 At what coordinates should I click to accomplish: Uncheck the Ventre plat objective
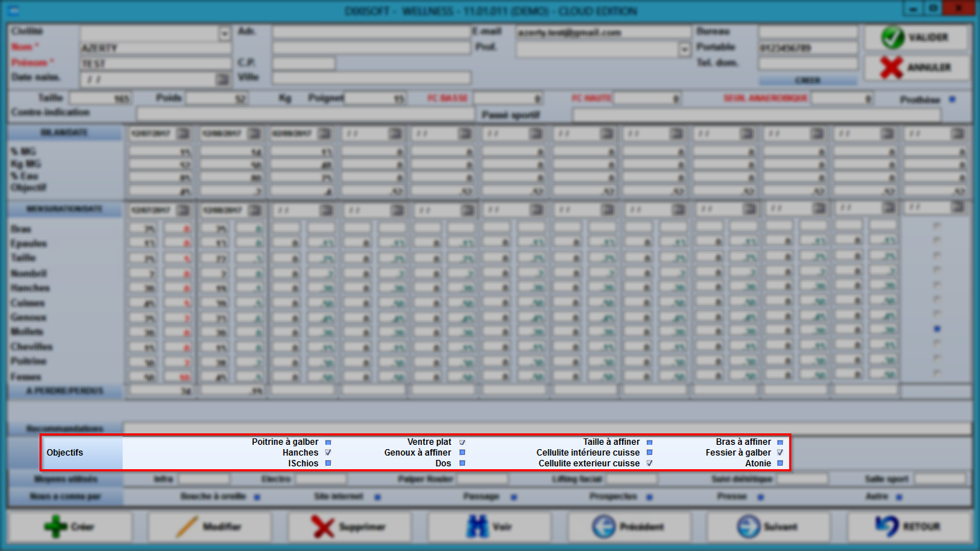(x=462, y=443)
